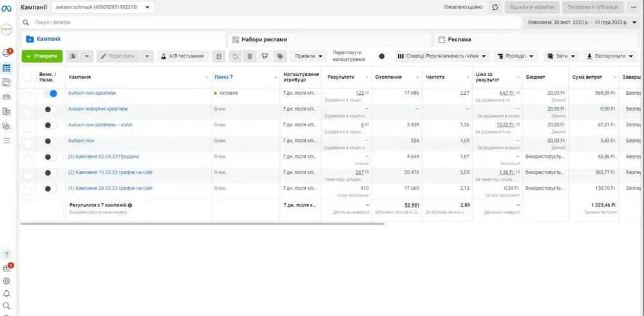Screen dimensions: 644x316
Task: Open the Audiences people icon in sidebar
Action: coord(6,97)
